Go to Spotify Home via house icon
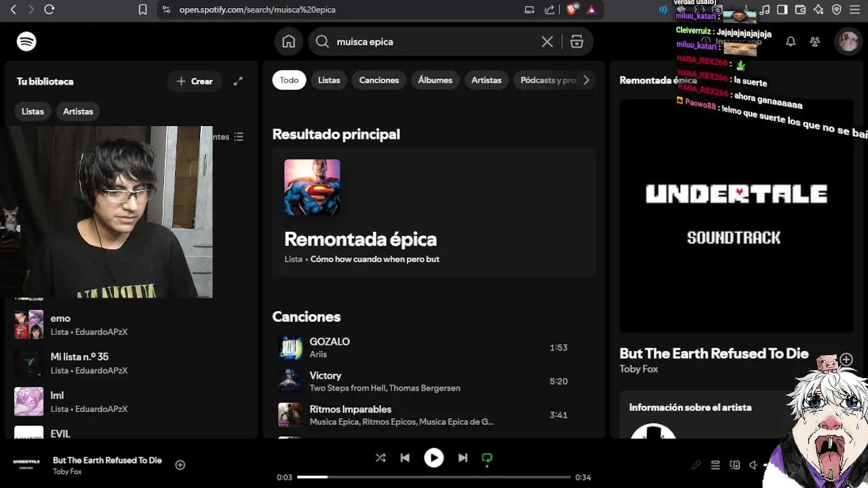The width and height of the screenshot is (868, 488). coord(289,41)
